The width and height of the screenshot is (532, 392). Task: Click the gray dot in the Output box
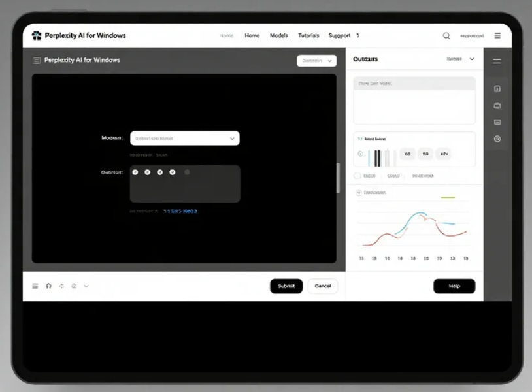187,172
